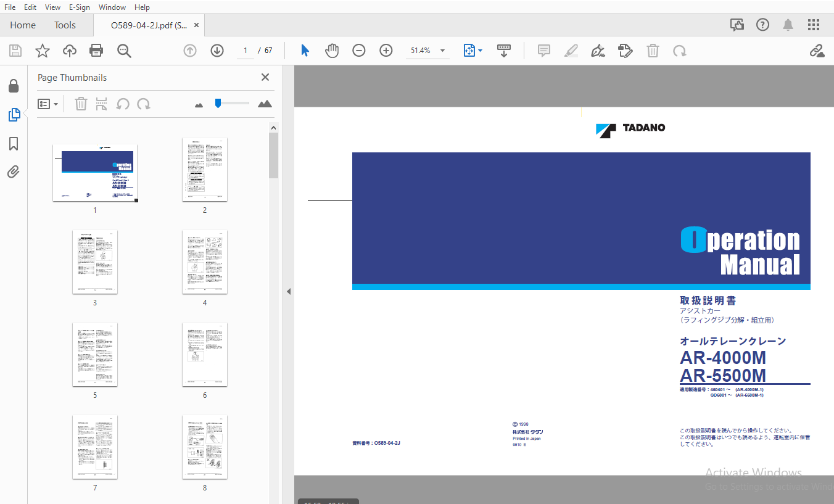The height and width of the screenshot is (504, 834).
Task: Open the security lock panel in sidebar
Action: 14,86
